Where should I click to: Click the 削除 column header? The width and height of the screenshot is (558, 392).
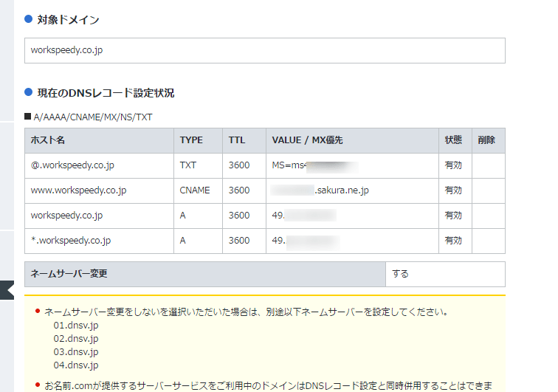pos(487,140)
